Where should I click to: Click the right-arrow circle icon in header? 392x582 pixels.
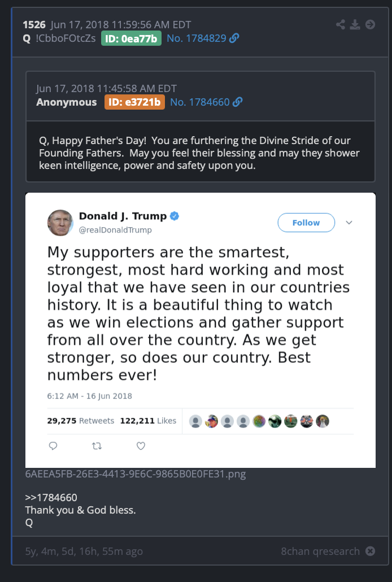[x=370, y=24]
